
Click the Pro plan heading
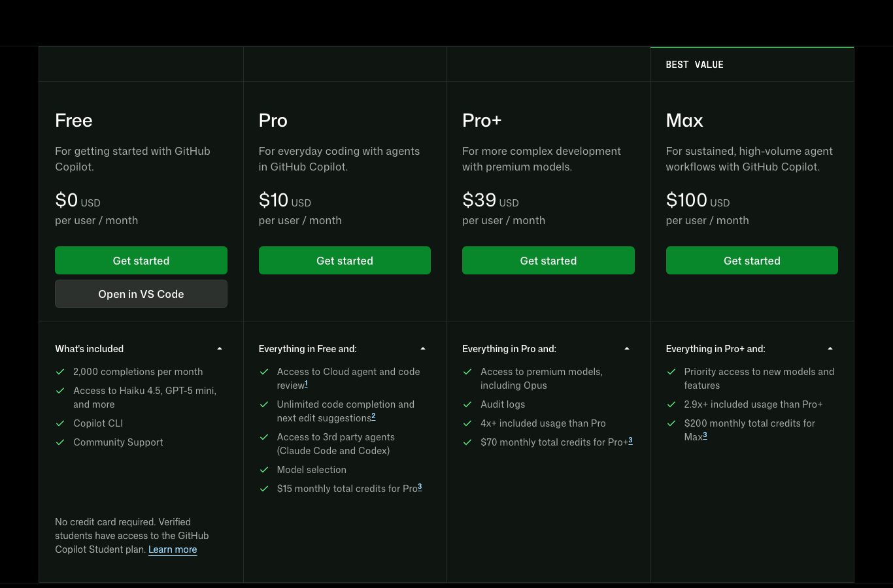pyautogui.click(x=273, y=120)
